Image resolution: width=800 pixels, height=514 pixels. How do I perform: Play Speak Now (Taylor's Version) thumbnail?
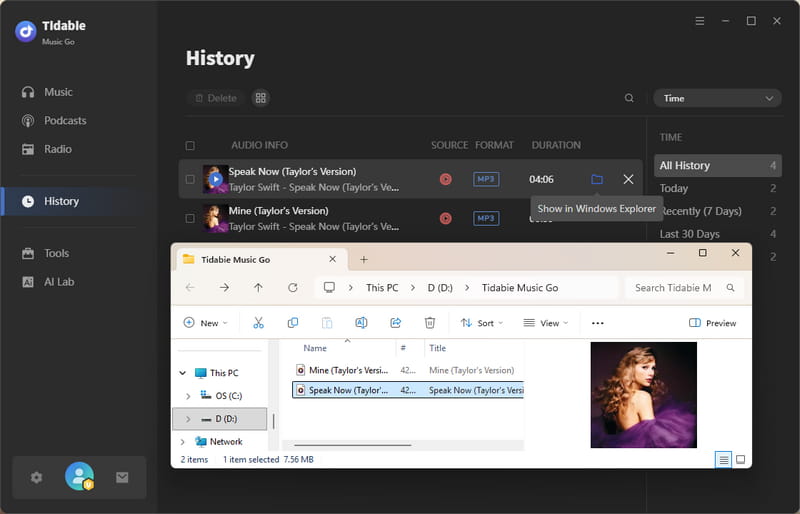coord(215,179)
